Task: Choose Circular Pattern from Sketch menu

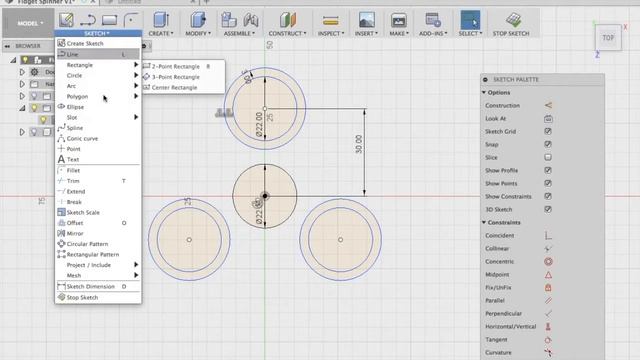Action: (98, 244)
